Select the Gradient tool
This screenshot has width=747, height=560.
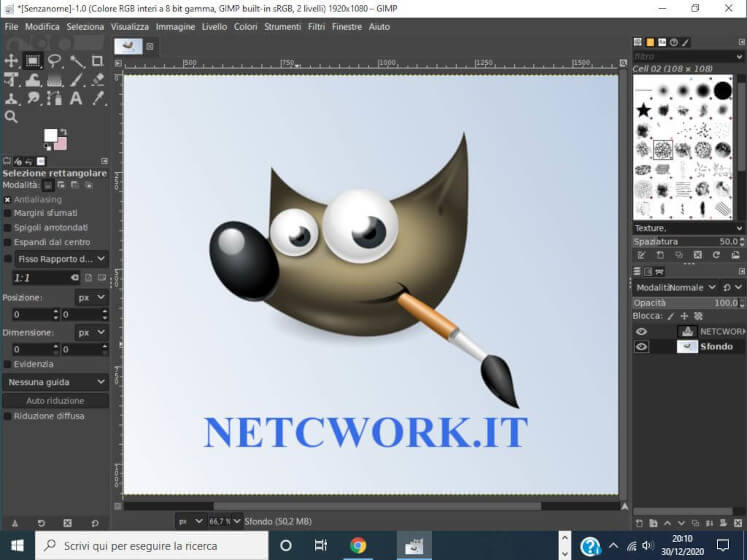pyautogui.click(x=55, y=80)
